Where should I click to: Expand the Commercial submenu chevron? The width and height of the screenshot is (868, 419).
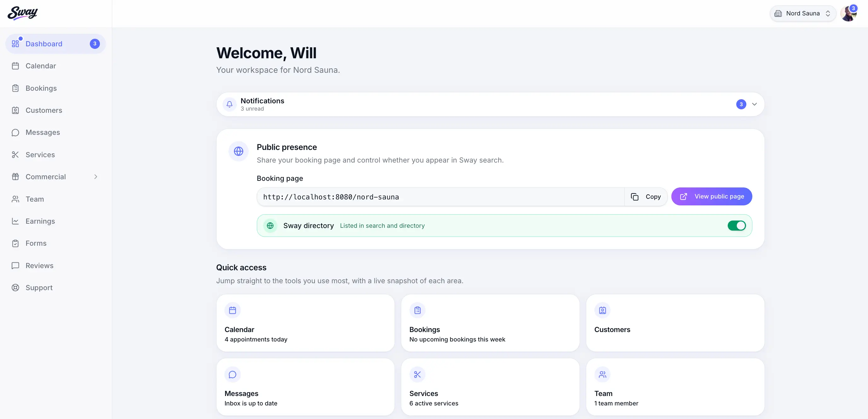point(96,177)
